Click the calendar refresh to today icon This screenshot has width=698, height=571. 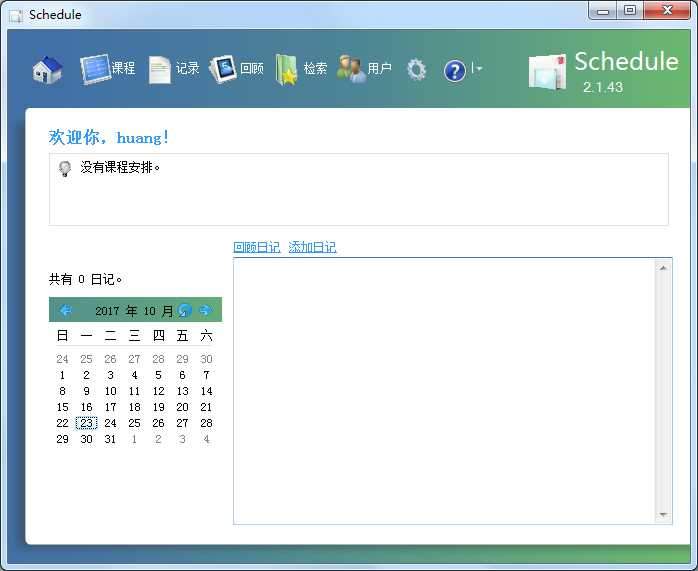185,310
